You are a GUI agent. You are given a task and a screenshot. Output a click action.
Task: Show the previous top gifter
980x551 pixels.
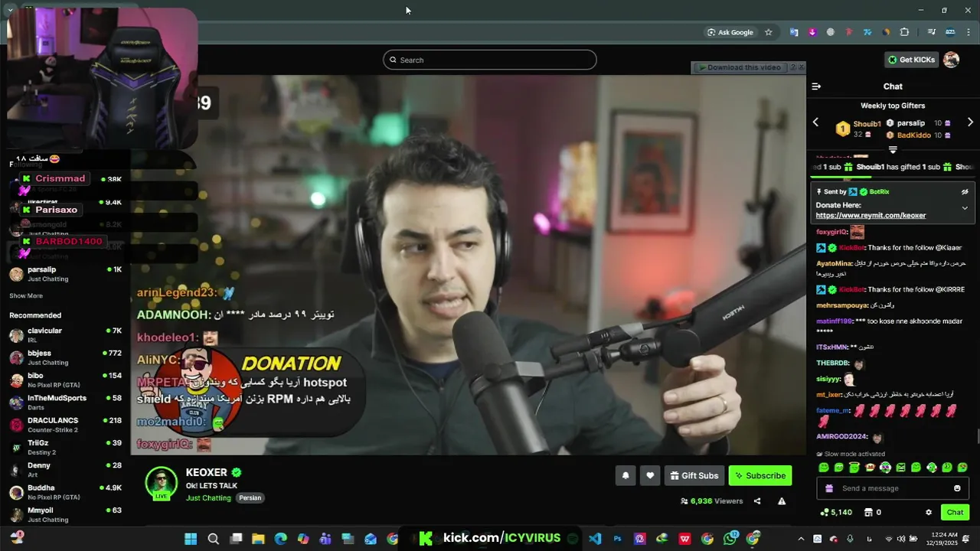point(815,122)
